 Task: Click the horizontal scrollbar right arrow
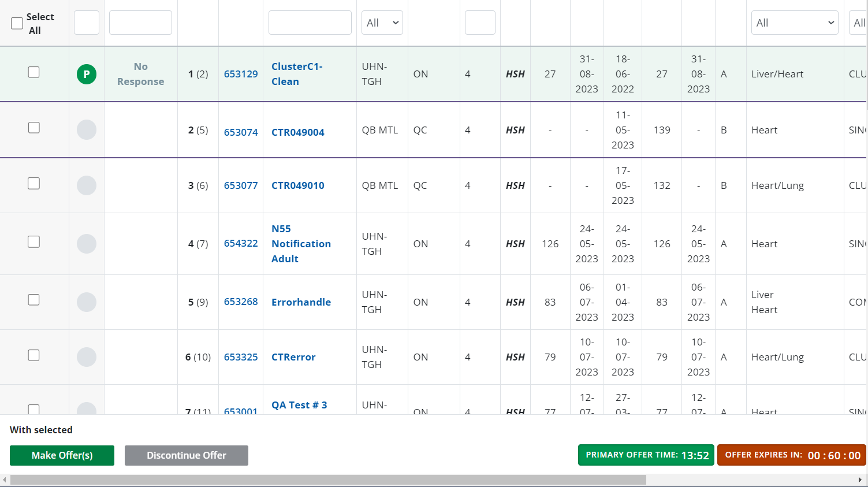point(860,480)
